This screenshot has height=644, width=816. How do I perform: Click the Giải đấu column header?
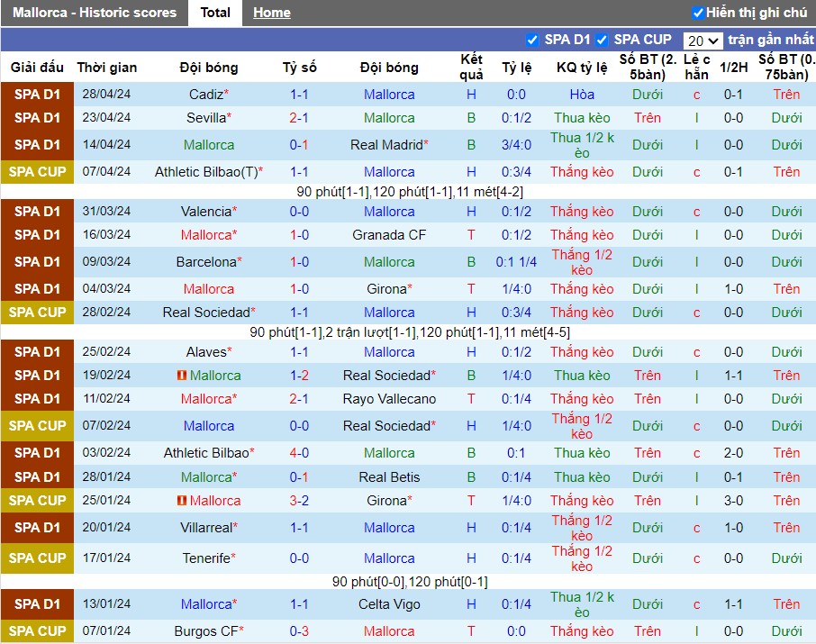pyautogui.click(x=38, y=68)
